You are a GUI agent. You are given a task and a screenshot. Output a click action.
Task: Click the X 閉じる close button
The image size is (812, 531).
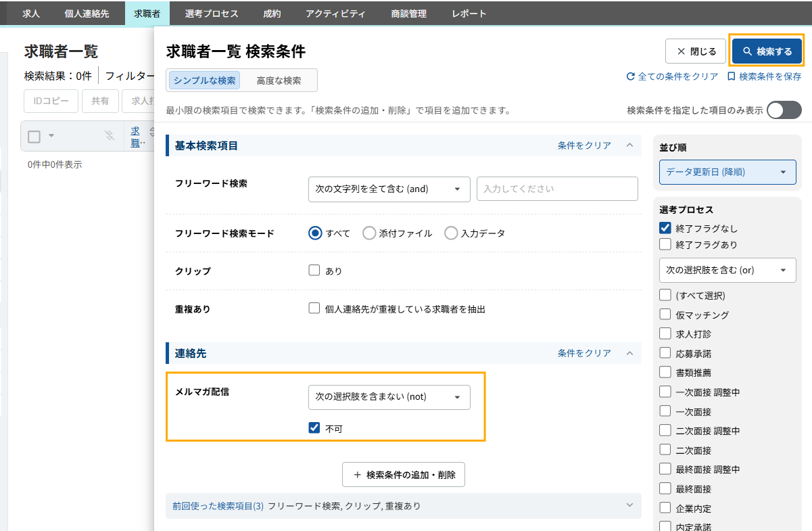tap(696, 51)
